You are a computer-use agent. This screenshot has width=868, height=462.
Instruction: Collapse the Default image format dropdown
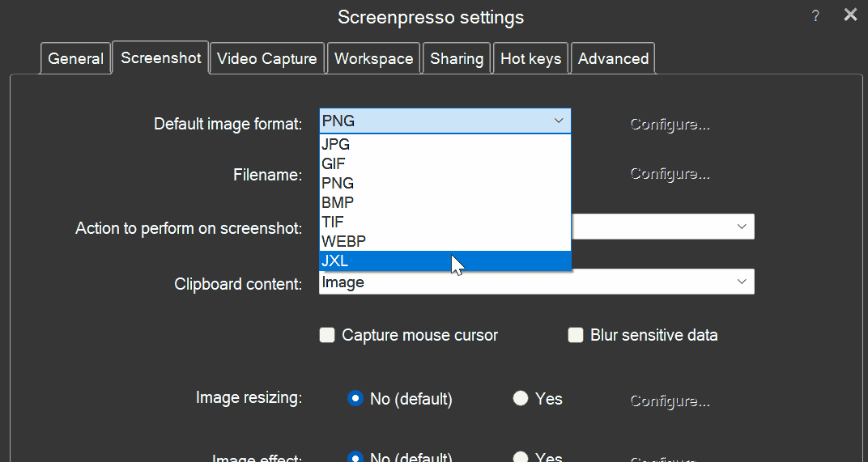click(558, 121)
